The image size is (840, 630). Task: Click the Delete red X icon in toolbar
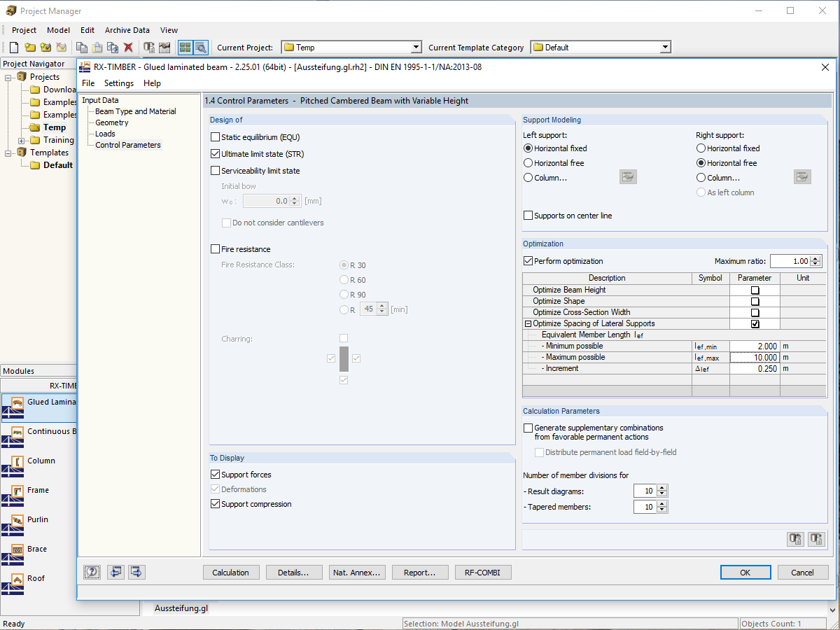point(129,46)
